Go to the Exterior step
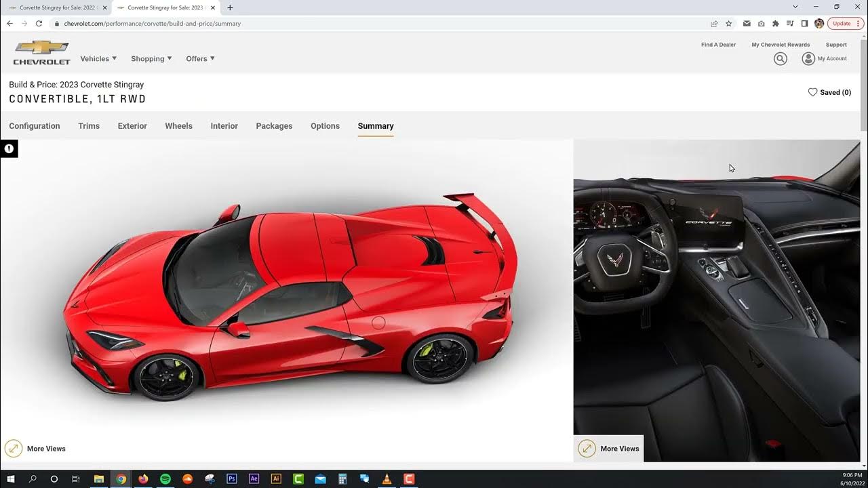The image size is (868, 488). coord(132,126)
